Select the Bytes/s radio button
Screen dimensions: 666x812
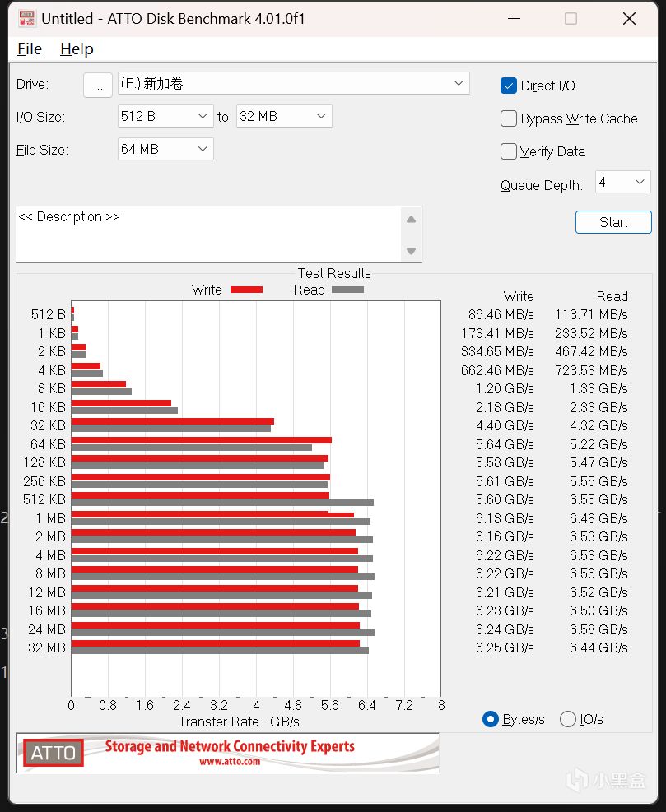click(491, 719)
